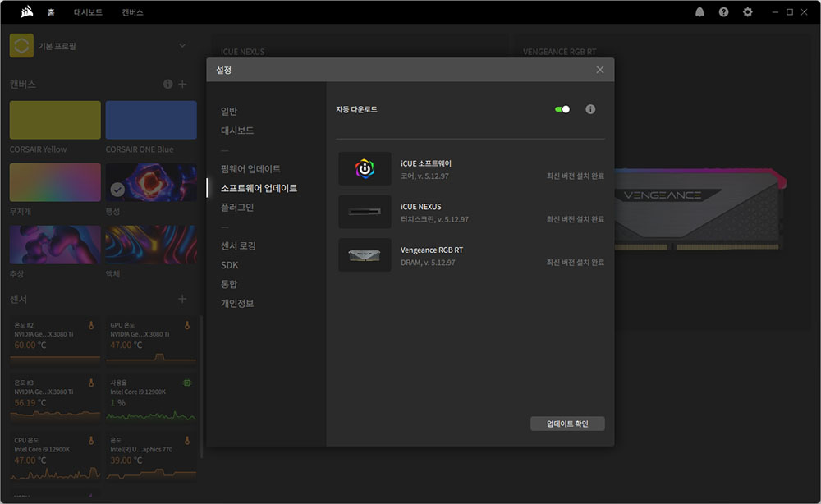
Task: Click iCUE NEXUS status 최신 버전 설치 완료
Action: click(575, 219)
